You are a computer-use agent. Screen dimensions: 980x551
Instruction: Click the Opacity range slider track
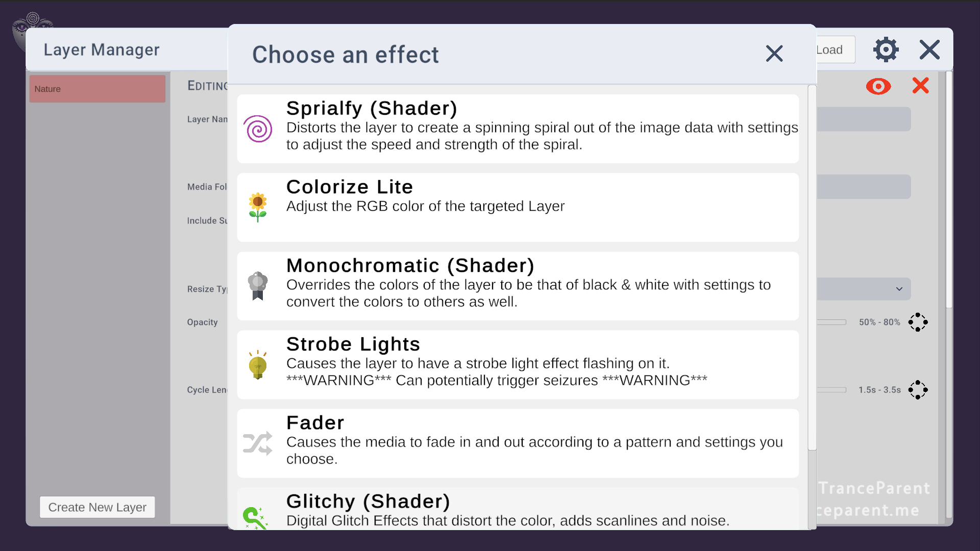click(831, 322)
